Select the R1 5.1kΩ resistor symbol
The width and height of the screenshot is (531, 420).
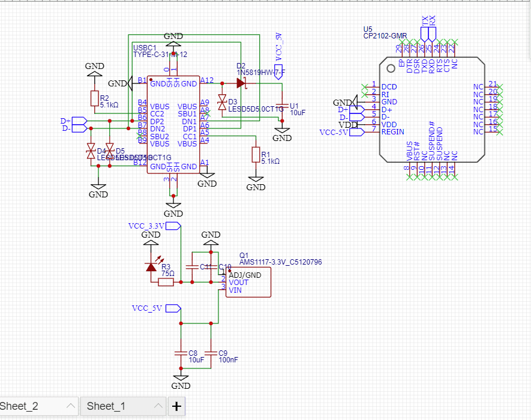(256, 155)
